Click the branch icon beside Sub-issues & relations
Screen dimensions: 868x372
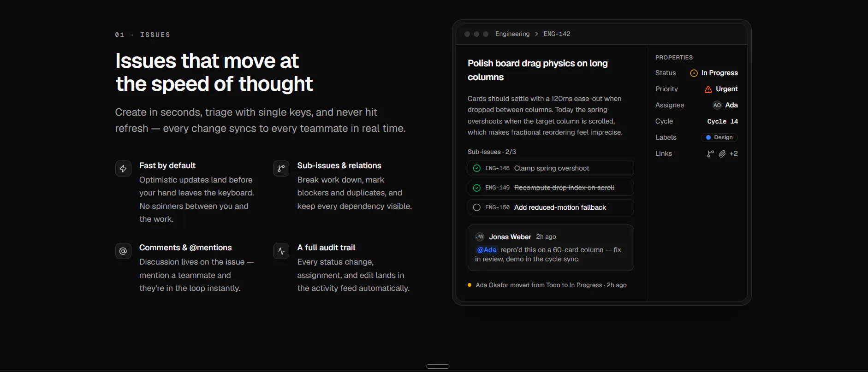tap(281, 169)
